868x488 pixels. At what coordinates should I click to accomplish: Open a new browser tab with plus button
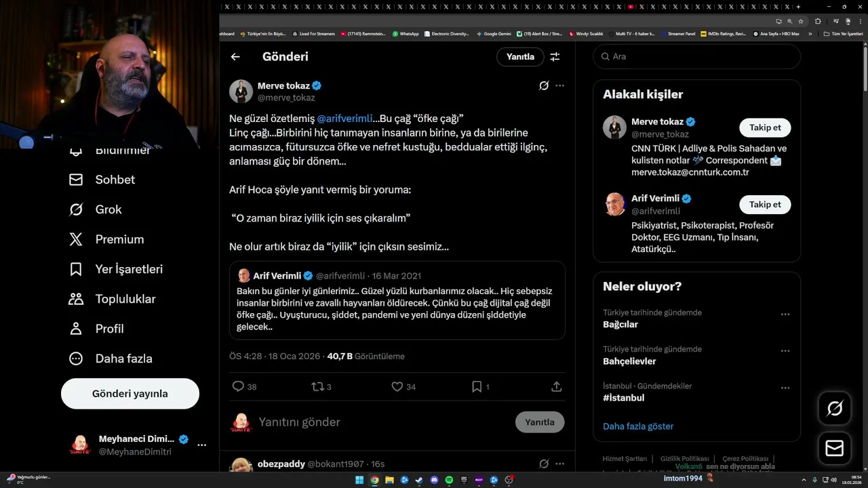[x=798, y=6]
